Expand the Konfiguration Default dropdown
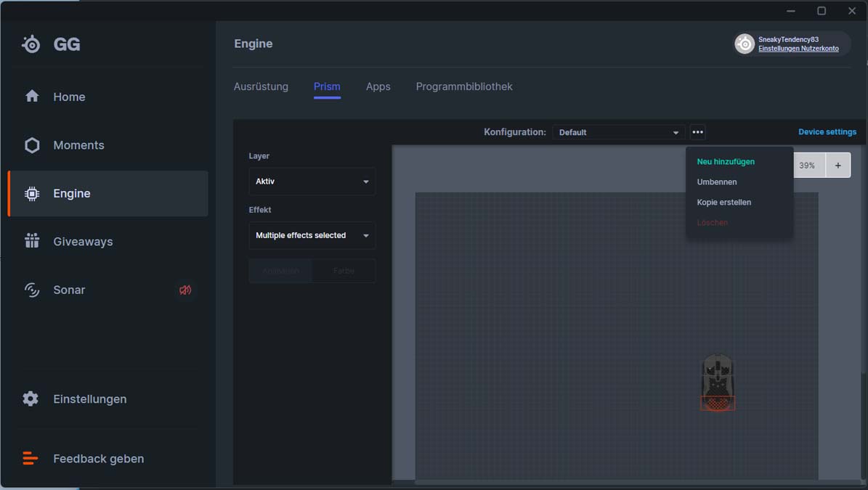The height and width of the screenshot is (490, 868). pyautogui.click(x=618, y=132)
